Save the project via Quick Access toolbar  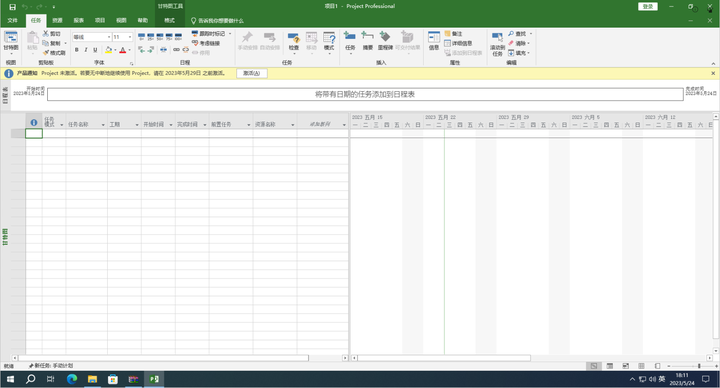pos(12,7)
